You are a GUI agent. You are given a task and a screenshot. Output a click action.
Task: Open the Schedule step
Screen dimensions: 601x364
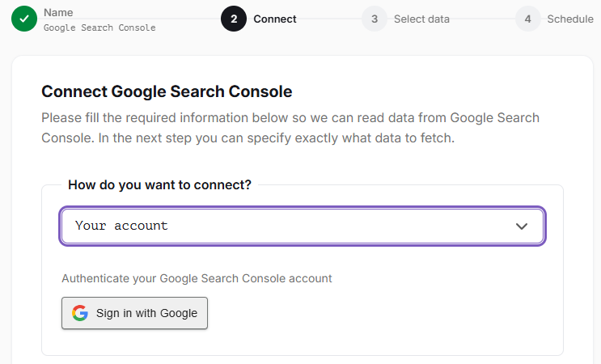tap(570, 19)
